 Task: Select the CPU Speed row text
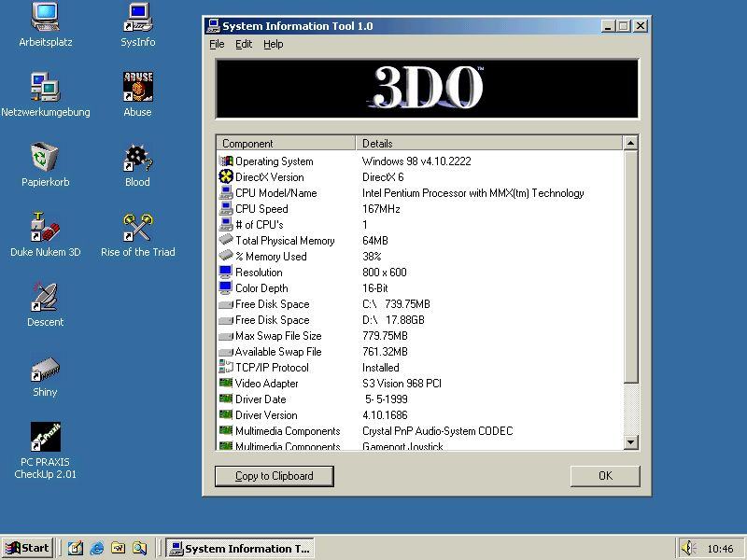261,208
